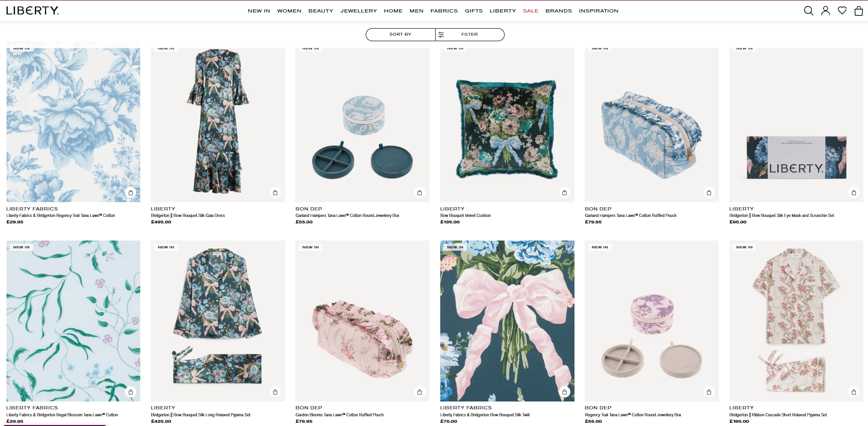This screenshot has width=868, height=426.
Task: Open the search magnifier icon
Action: pos(808,11)
